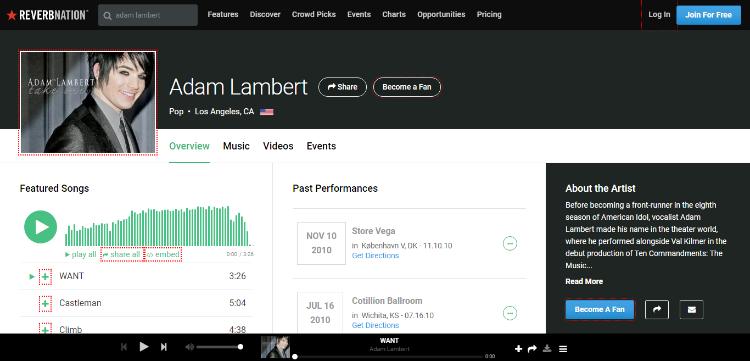Click the Store Vega venue name
The height and width of the screenshot is (361, 750).
point(374,231)
